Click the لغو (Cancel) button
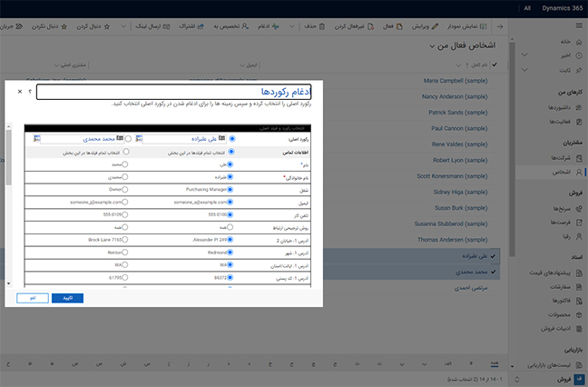588x387 pixels. coord(32,297)
